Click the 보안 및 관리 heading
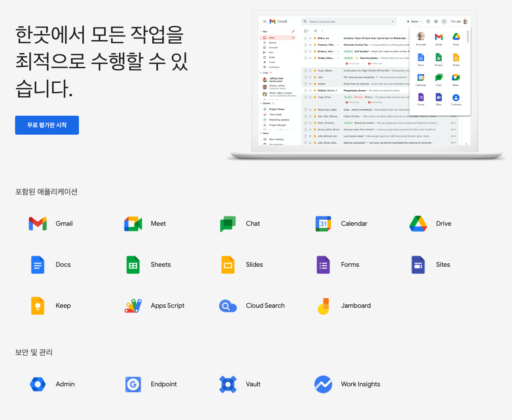 (34, 352)
